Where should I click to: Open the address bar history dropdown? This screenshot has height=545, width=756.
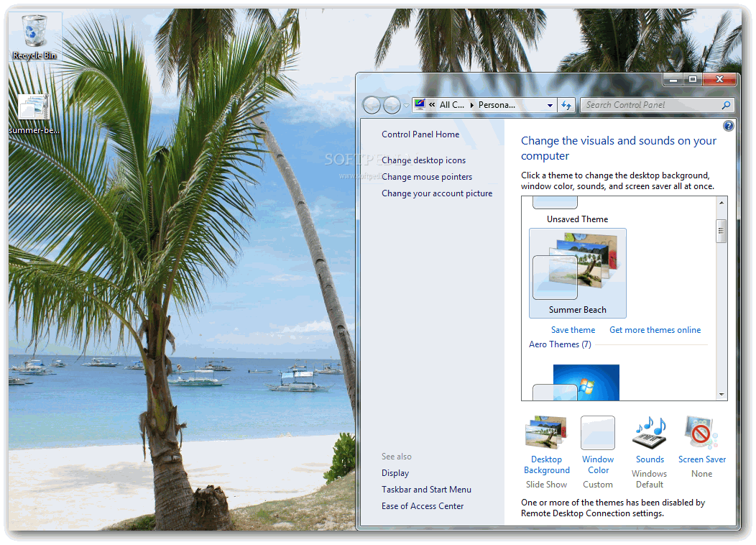[x=550, y=105]
